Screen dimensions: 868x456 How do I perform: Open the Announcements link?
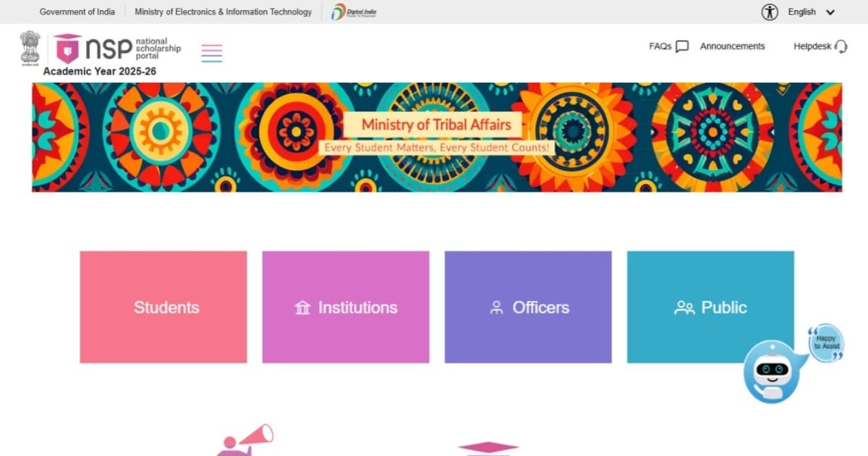pos(732,46)
